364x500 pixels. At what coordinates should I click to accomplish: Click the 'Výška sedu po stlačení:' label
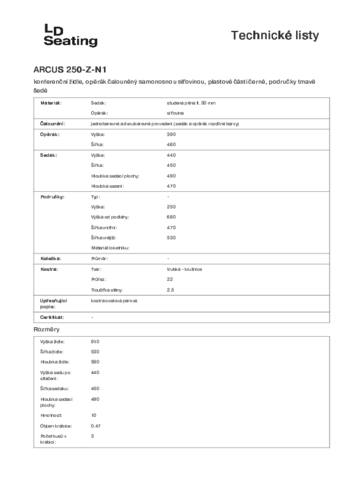pos(55,375)
